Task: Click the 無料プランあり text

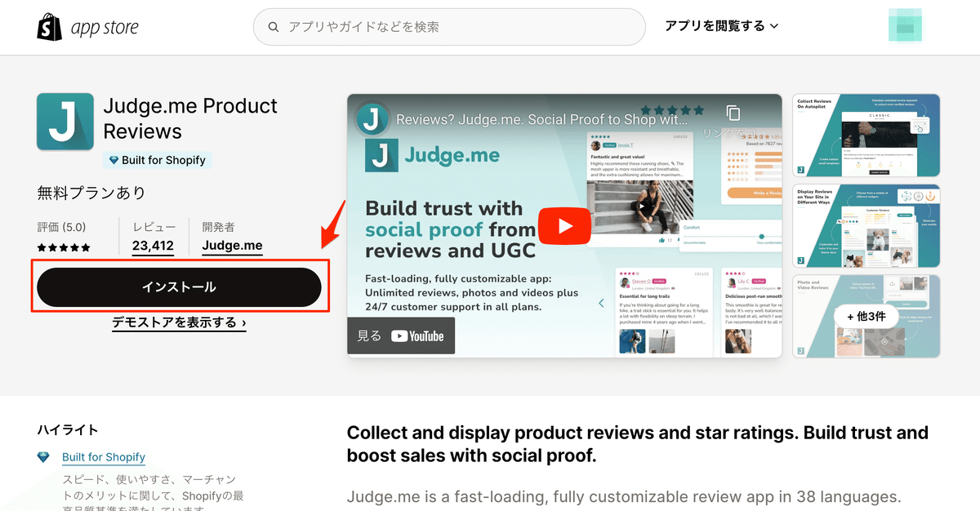Action: pyautogui.click(x=91, y=193)
